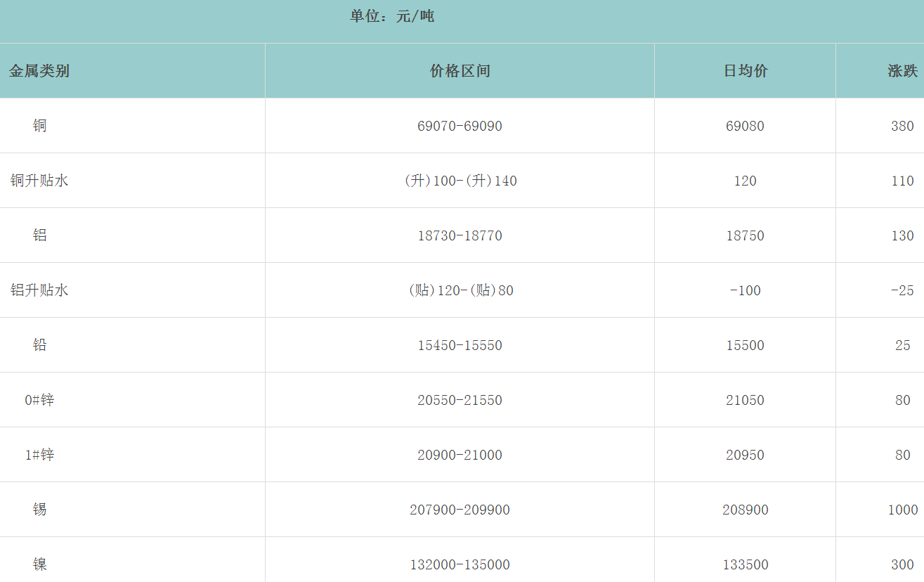Select the 0#锌 row label
Image resolution: width=924 pixels, height=582 pixels.
(39, 400)
